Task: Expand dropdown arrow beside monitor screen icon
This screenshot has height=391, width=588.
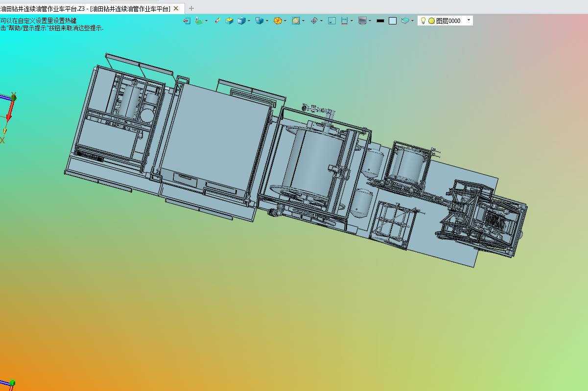Action: [370, 21]
